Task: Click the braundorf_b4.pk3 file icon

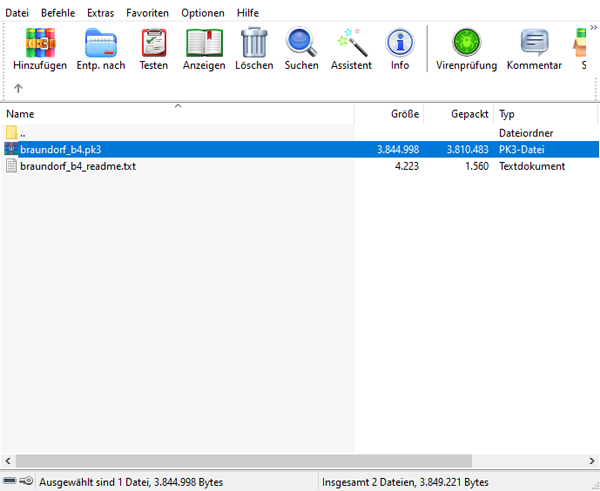Action: [11, 149]
